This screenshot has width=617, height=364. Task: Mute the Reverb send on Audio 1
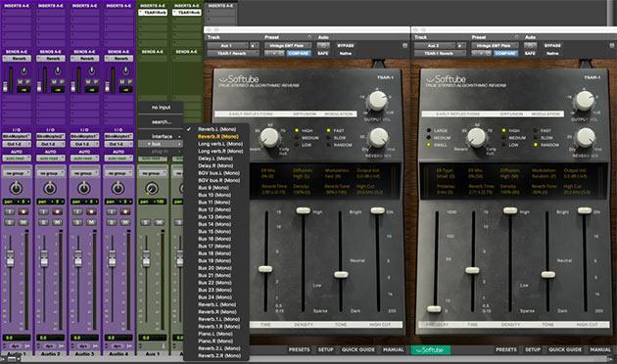point(20,81)
